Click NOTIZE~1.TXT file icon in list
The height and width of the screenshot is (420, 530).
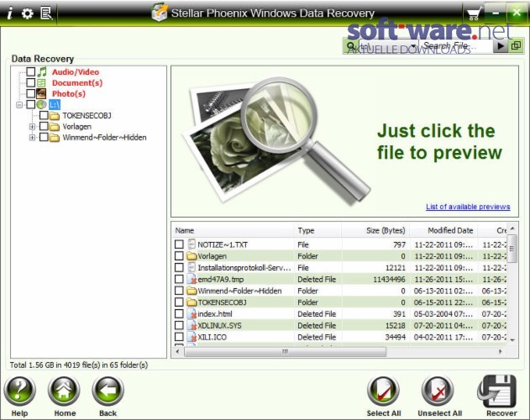[192, 244]
